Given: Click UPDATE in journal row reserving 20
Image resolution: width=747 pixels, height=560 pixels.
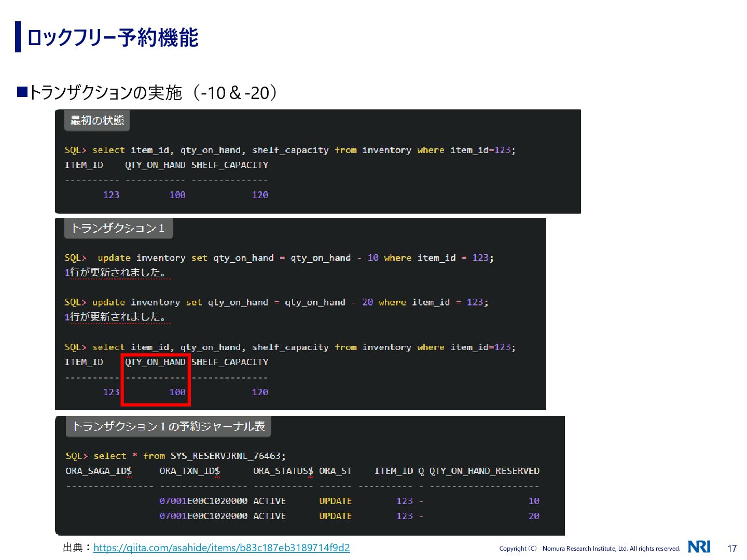Looking at the screenshot, I should pos(336,516).
